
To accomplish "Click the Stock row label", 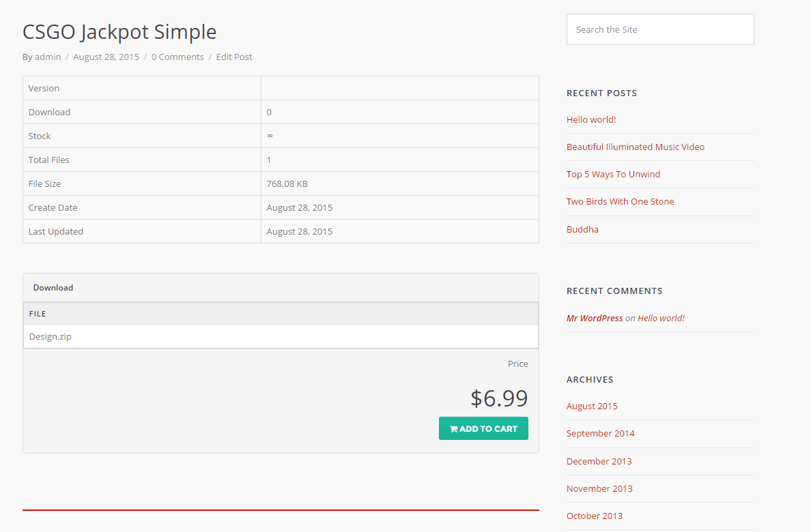I will coord(40,136).
